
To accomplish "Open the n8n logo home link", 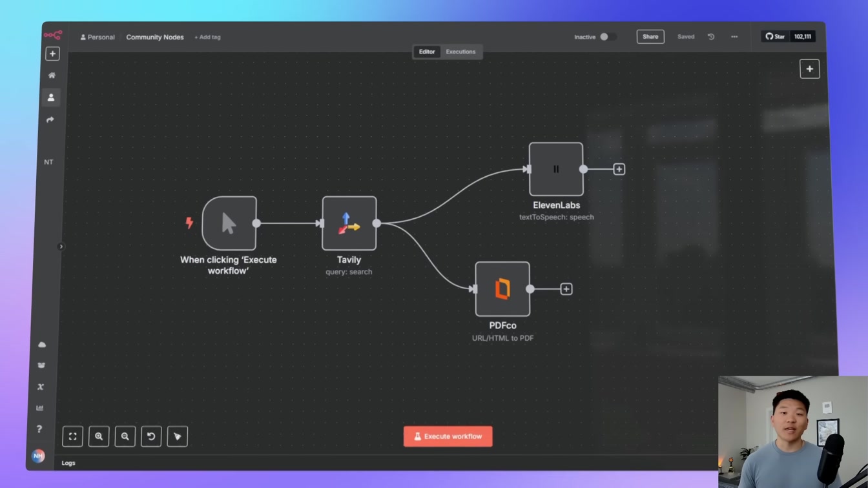I will [52, 35].
